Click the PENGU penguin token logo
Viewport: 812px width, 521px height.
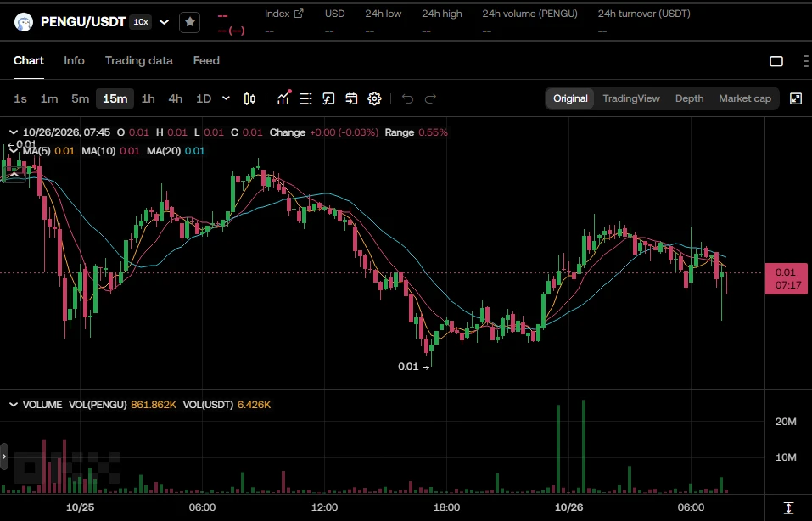pos(23,22)
